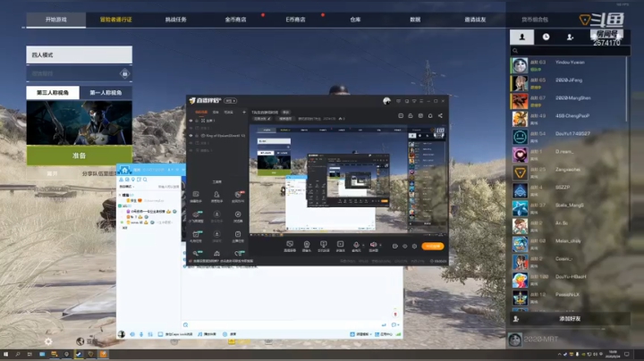Toggle lock on the first source row
644x361 pixels.
click(x=197, y=121)
